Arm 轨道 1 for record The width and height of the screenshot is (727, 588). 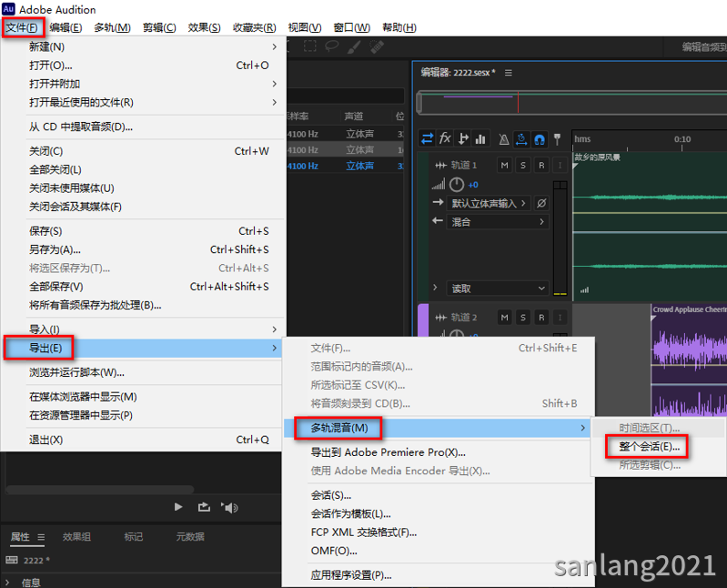pos(541,165)
